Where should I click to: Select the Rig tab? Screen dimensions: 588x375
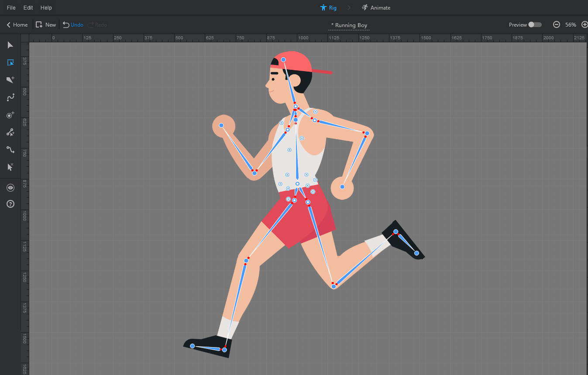(x=328, y=7)
